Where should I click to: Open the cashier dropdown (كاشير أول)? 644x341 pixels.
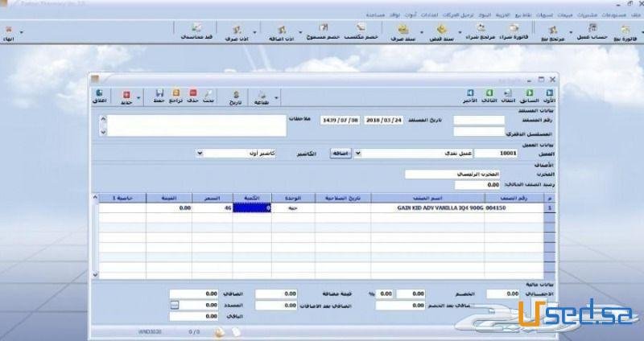(200, 152)
